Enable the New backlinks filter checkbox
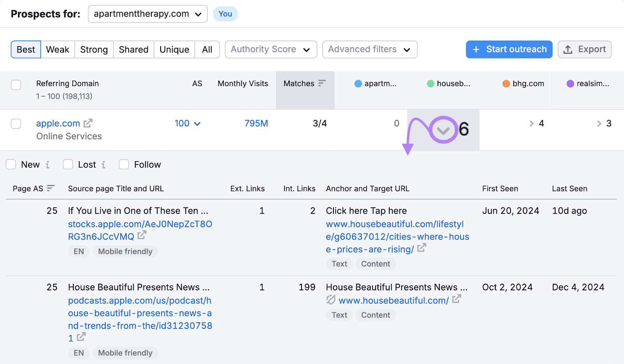This screenshot has width=624, height=364. 11,164
